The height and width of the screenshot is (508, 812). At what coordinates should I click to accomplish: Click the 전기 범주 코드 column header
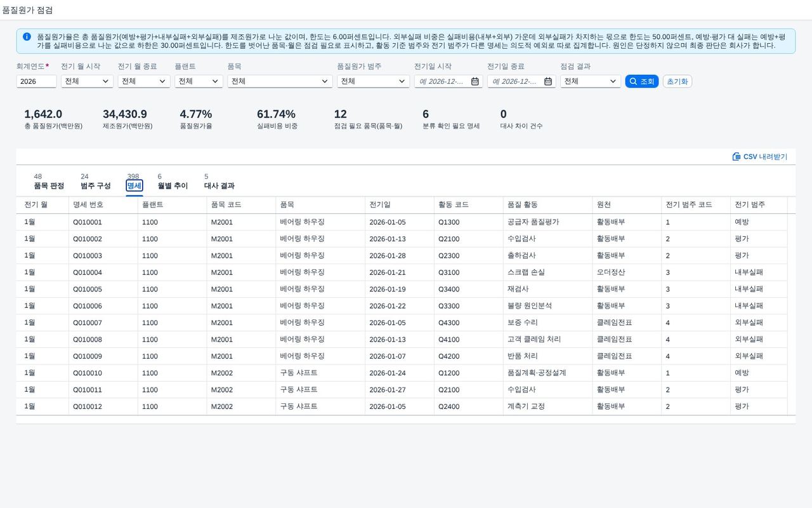[696, 205]
